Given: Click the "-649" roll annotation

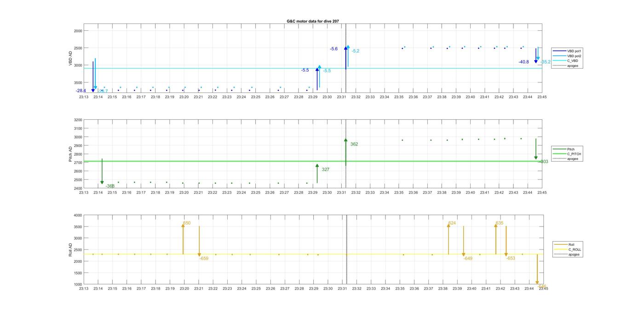Looking at the screenshot, I should [x=468, y=258].
